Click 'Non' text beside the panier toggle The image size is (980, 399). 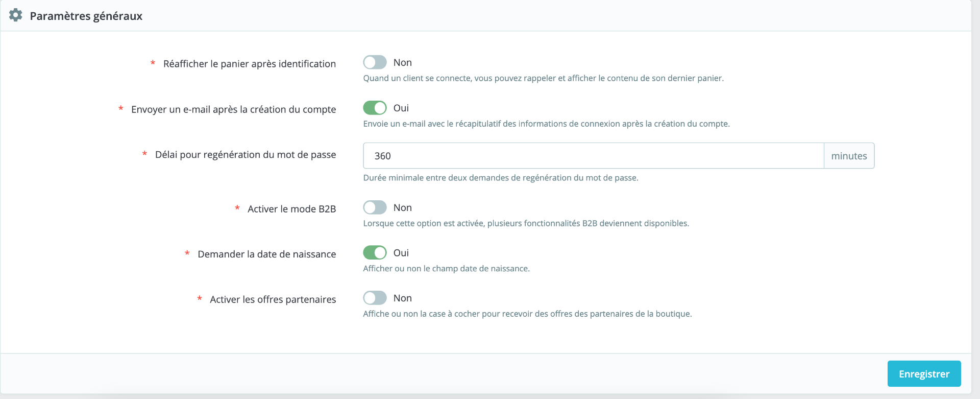pyautogui.click(x=402, y=62)
